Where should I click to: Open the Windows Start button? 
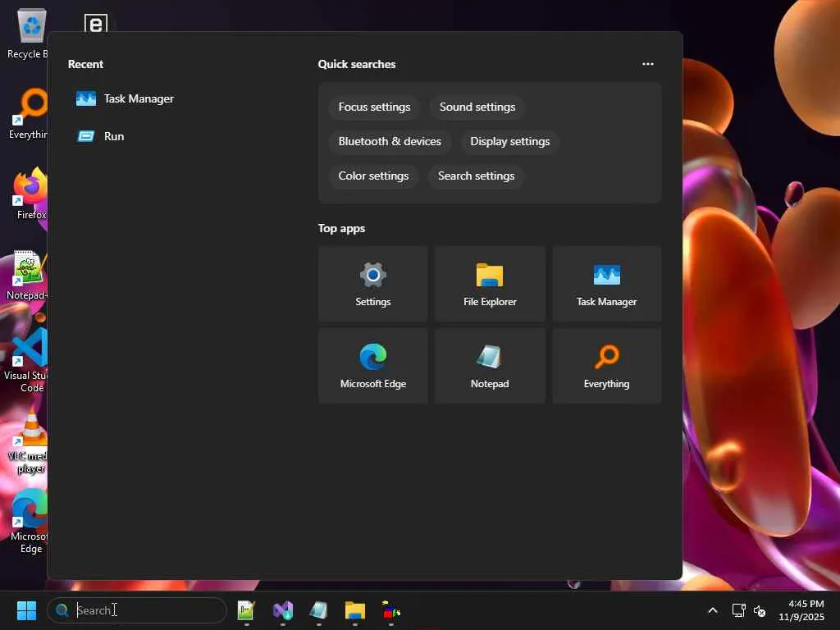[x=26, y=610]
